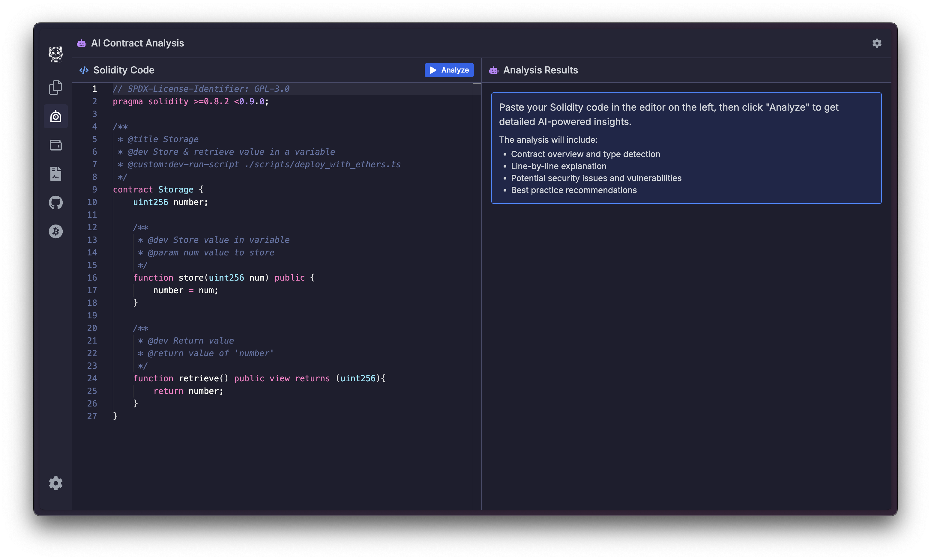Click the Bitcoin icon in sidebar
Viewport: 931px width, 560px height.
pyautogui.click(x=55, y=231)
